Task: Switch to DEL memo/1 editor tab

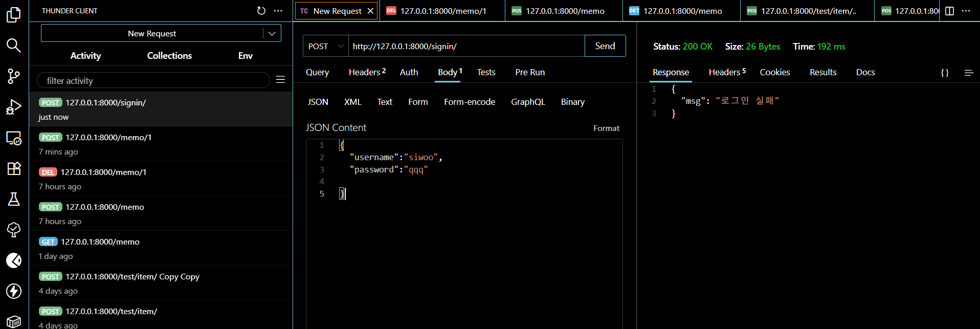Action: coord(442,11)
